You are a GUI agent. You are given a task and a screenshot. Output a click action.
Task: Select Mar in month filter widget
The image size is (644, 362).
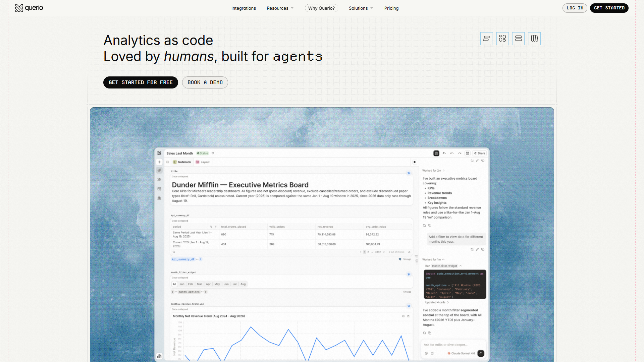point(199,284)
